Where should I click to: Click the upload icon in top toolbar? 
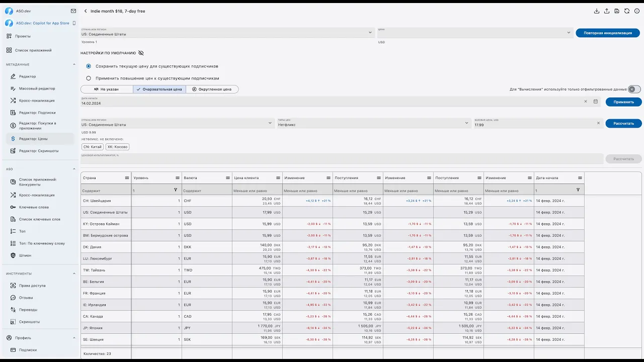(607, 11)
